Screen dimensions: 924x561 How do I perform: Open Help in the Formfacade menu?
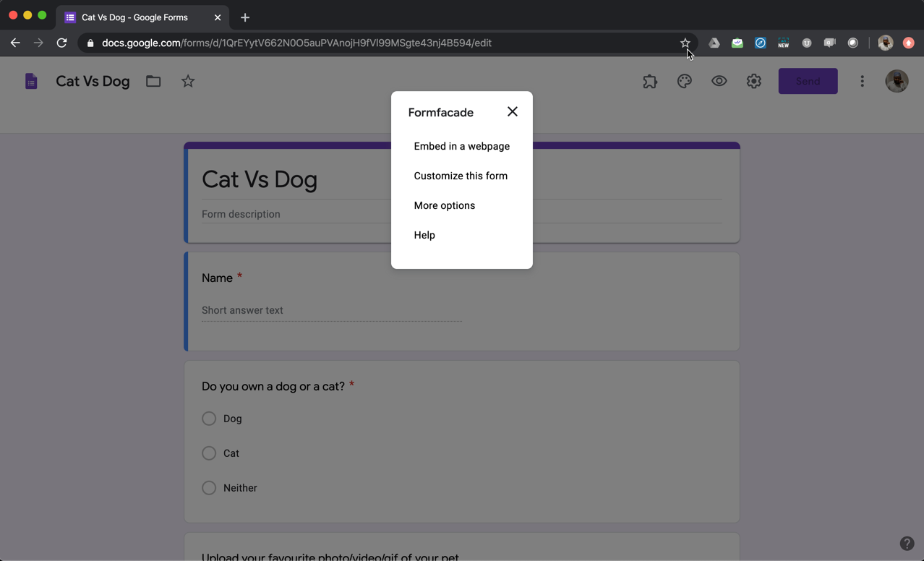[x=424, y=234]
